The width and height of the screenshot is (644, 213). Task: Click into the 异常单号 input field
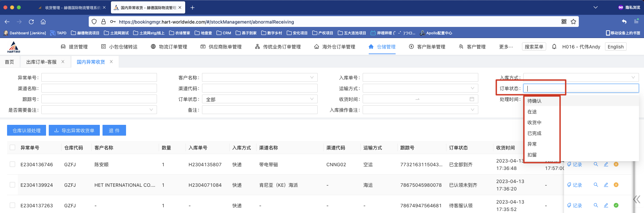pos(99,78)
